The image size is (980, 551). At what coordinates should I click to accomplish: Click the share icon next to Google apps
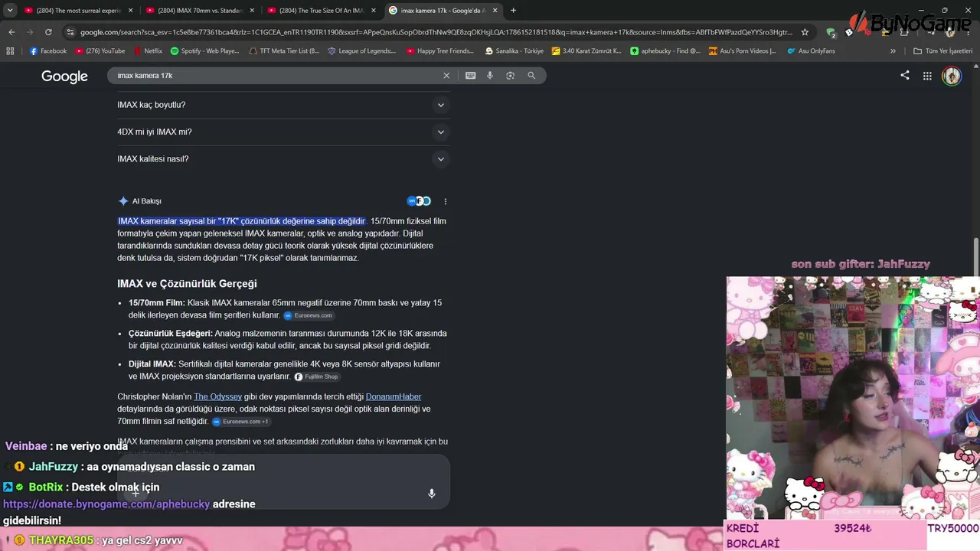coord(905,75)
